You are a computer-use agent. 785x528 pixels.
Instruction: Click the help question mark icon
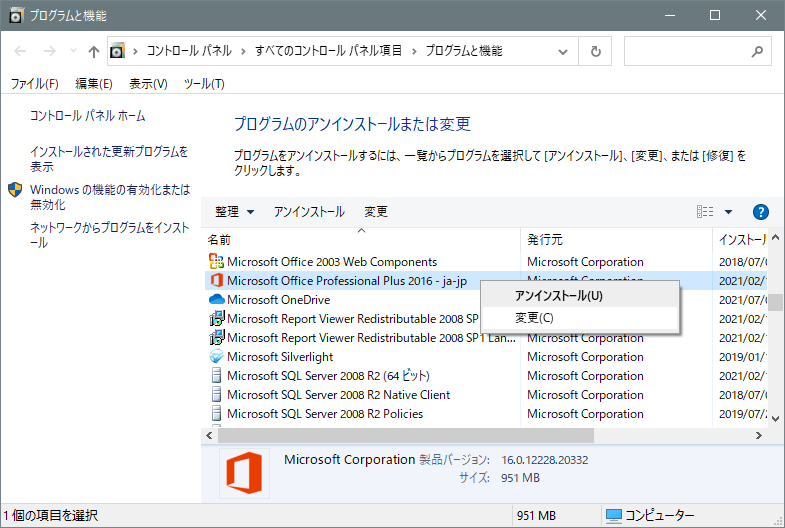point(760,212)
